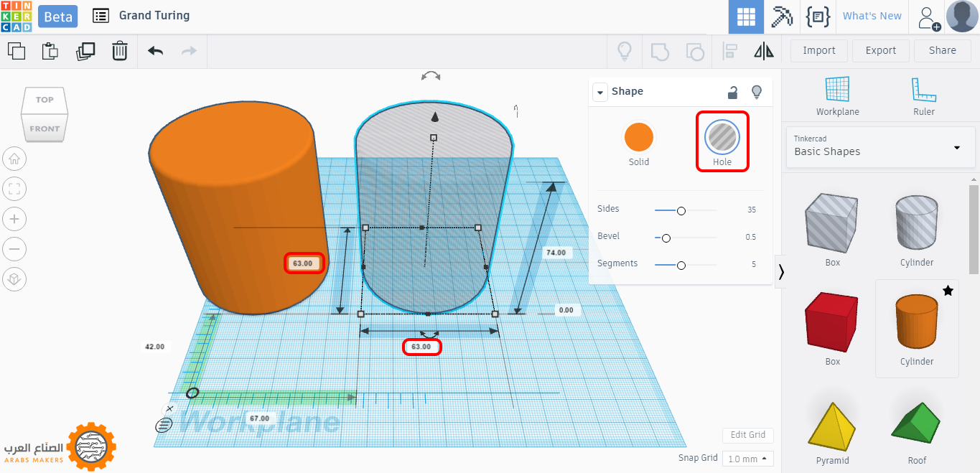Click the Beta badge

coord(58,17)
